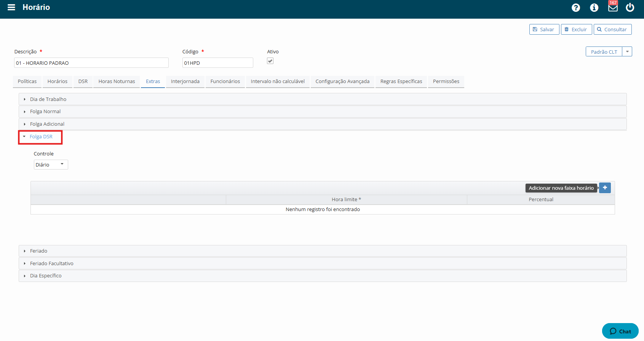Open the hamburger menu icon

(11, 7)
